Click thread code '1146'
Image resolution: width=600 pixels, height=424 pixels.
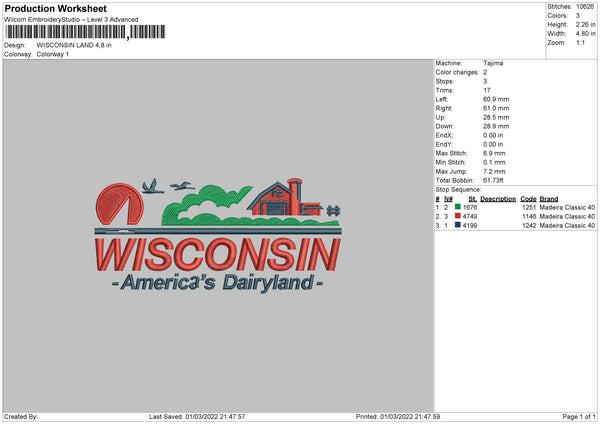click(529, 217)
